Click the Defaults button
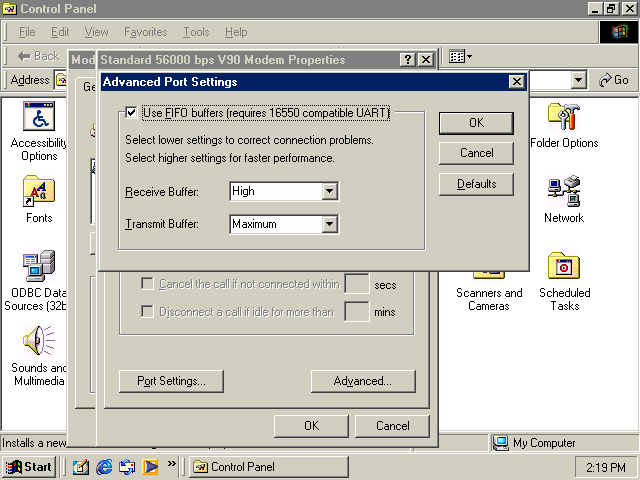Image resolution: width=640 pixels, height=480 pixels. click(x=476, y=184)
